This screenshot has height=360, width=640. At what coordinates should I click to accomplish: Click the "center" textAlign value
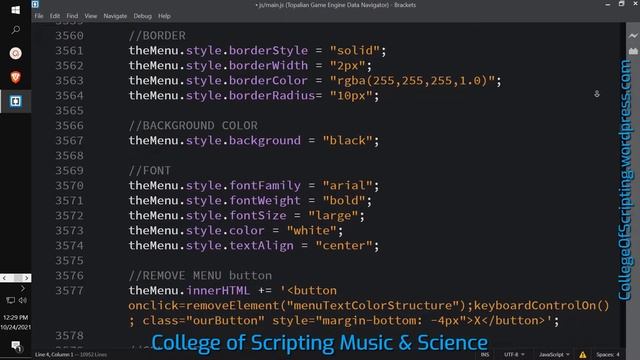344,245
